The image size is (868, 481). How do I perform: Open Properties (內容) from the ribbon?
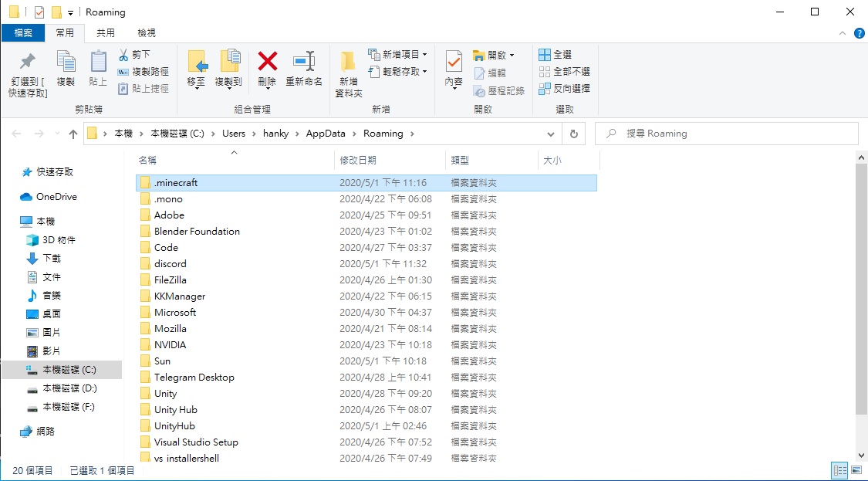point(454,63)
